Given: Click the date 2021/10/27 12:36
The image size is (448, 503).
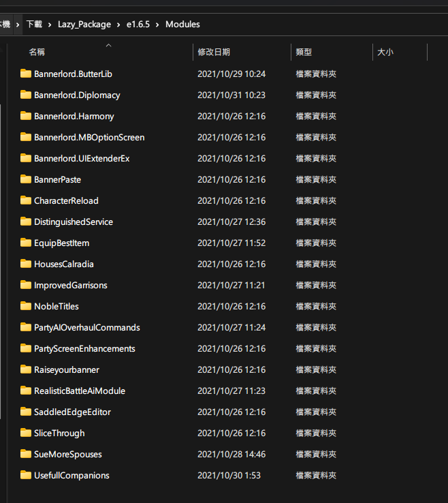Looking at the screenshot, I should [231, 222].
